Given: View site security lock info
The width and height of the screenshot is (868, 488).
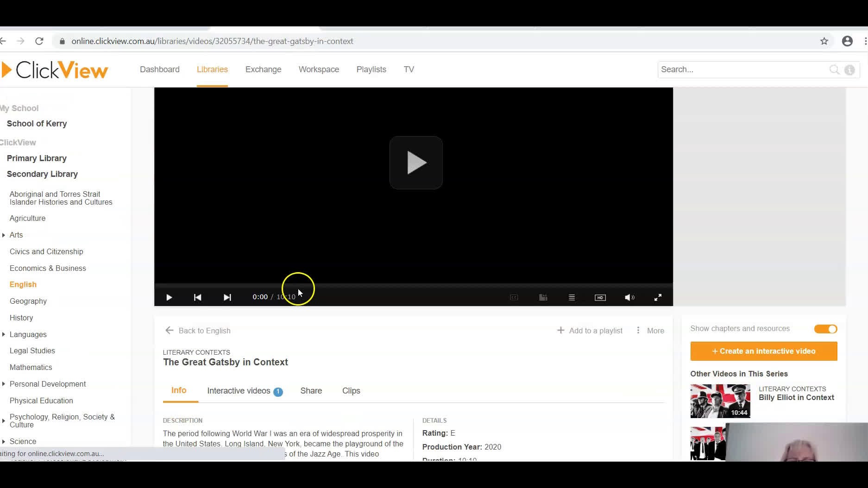Looking at the screenshot, I should [x=62, y=41].
